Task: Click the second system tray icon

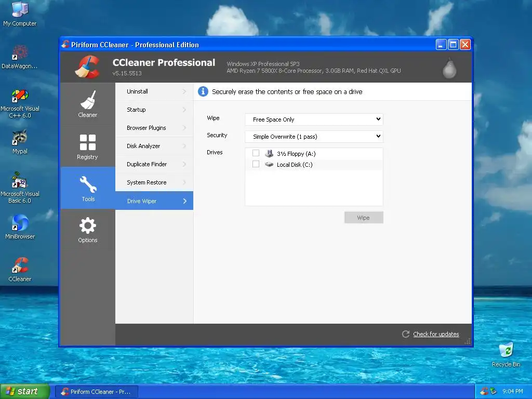Action: [x=494, y=391]
